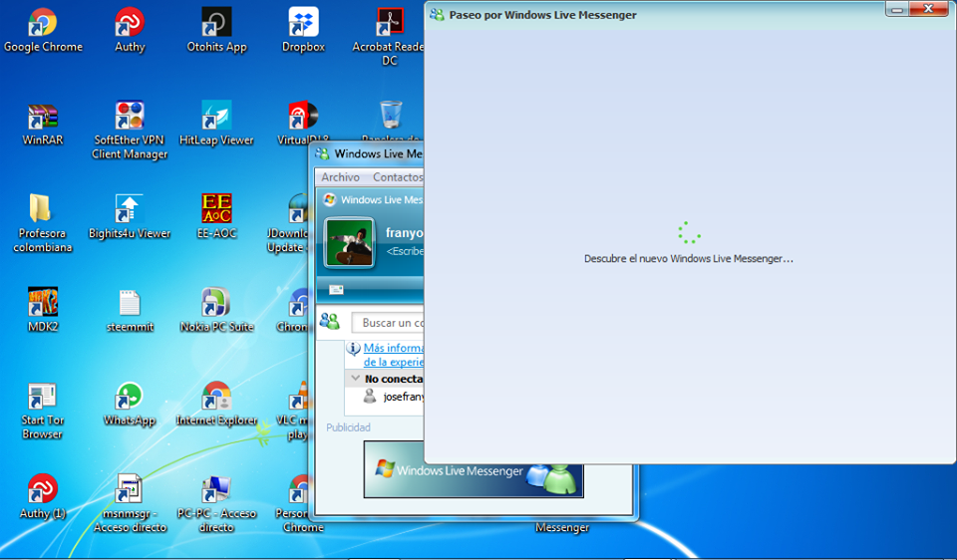Click the Messenger mail envelope icon
This screenshot has height=560, width=957.
click(336, 290)
